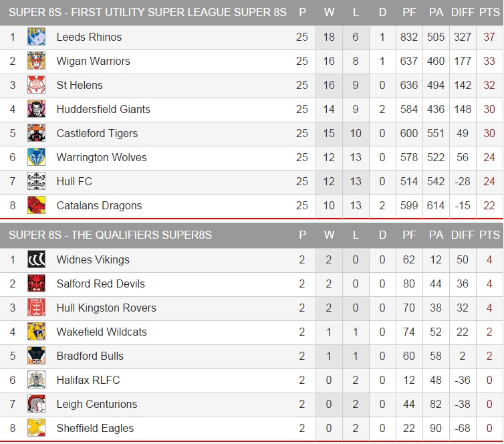
Task: Open the Huddersfield Giants team name
Action: [x=103, y=109]
